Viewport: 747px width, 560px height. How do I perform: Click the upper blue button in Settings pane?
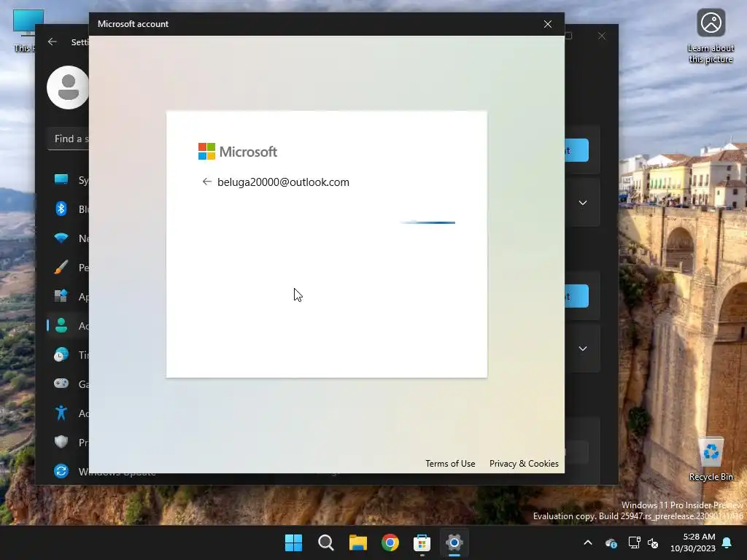coord(576,150)
